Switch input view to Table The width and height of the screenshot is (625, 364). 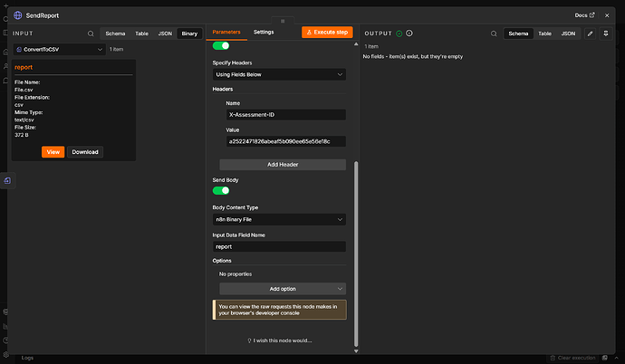[x=141, y=34]
